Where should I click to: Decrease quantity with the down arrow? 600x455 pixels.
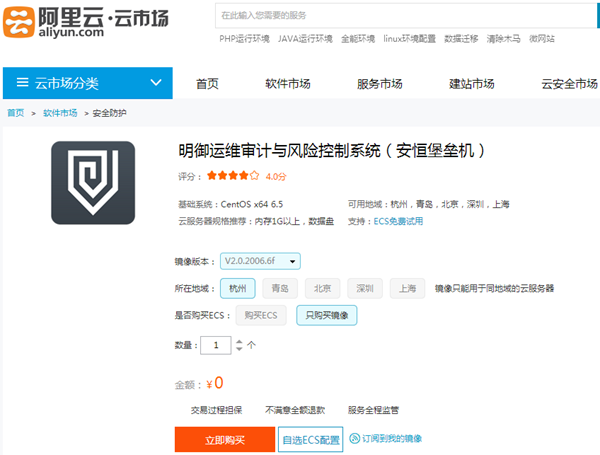[239, 349]
